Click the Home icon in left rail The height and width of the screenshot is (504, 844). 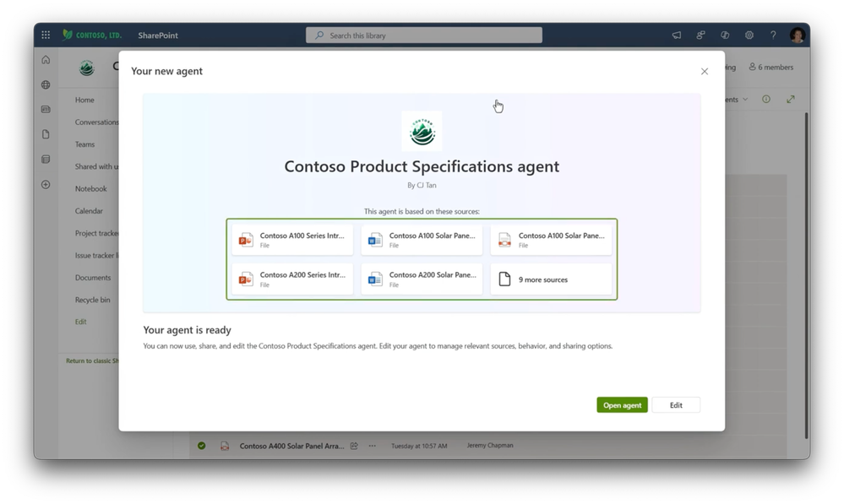(x=46, y=60)
